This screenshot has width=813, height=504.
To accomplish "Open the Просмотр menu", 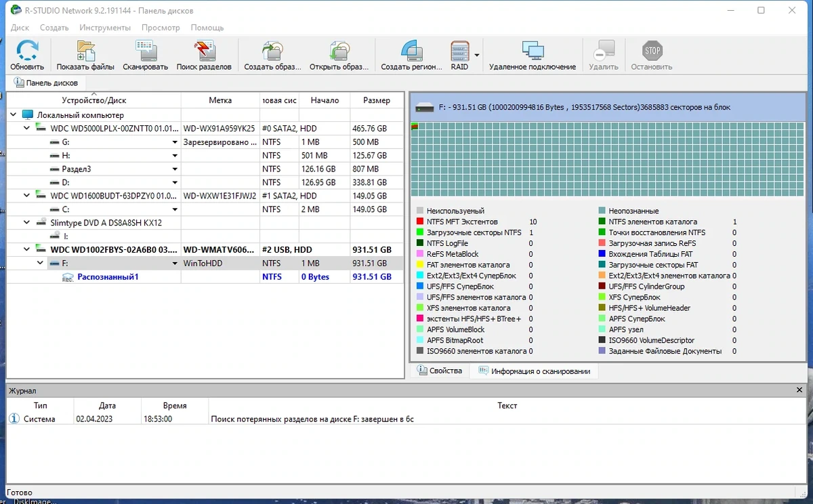I will pyautogui.click(x=161, y=28).
